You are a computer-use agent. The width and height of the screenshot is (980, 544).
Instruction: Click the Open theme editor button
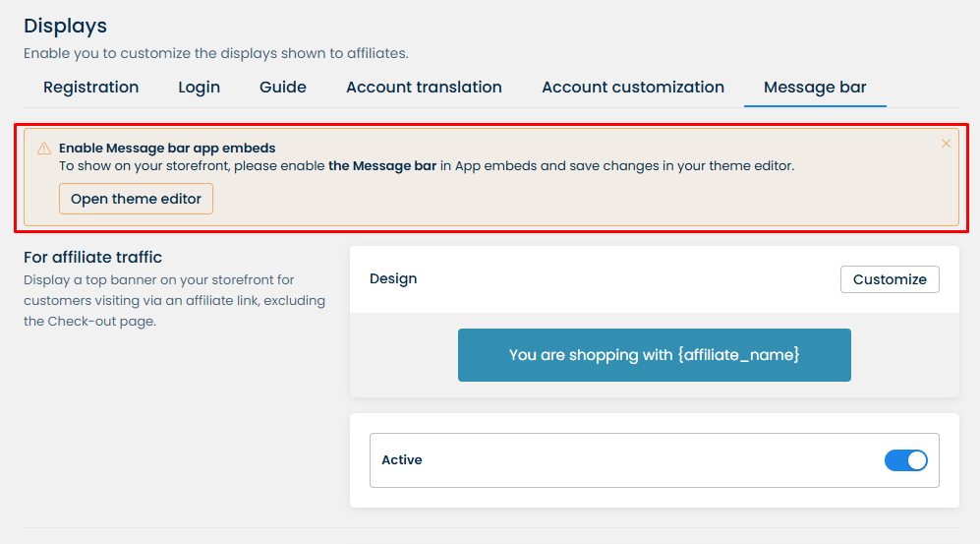[136, 199]
